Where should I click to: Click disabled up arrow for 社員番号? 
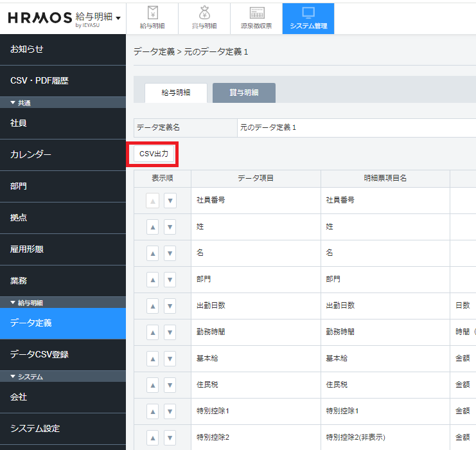click(x=153, y=201)
